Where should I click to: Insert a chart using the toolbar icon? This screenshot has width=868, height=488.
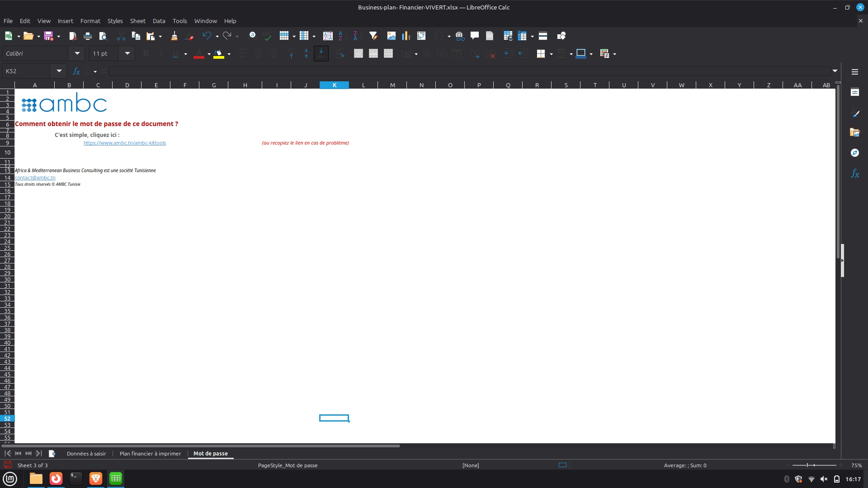click(406, 36)
